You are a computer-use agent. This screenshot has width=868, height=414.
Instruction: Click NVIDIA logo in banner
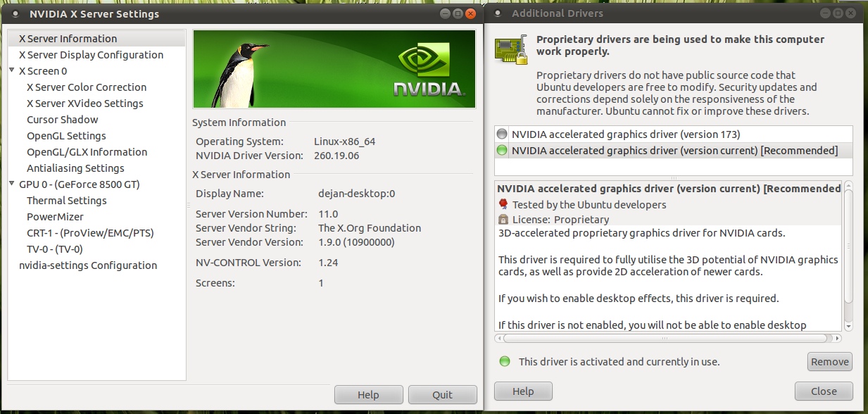[x=428, y=70]
